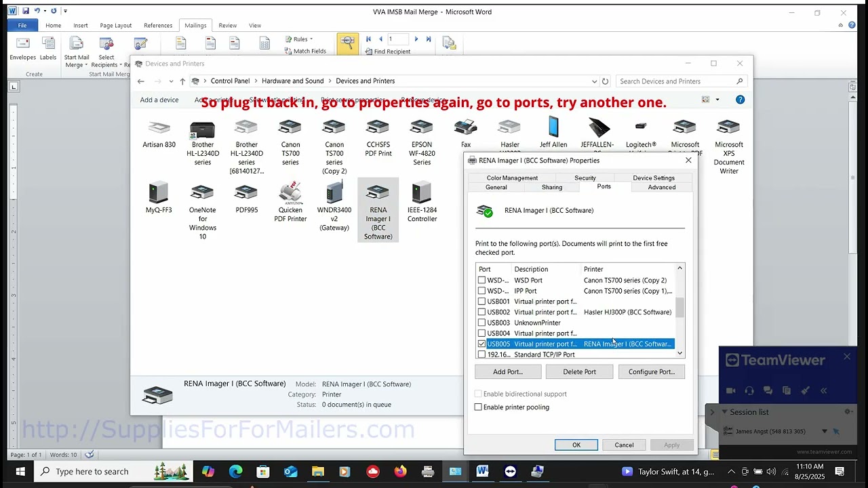Enable printer pooling checkbox
868x488 pixels.
click(478, 407)
